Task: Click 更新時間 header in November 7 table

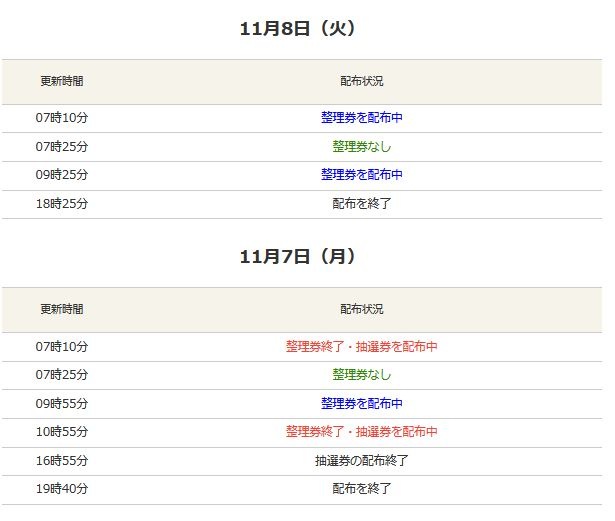Action: click(62, 310)
